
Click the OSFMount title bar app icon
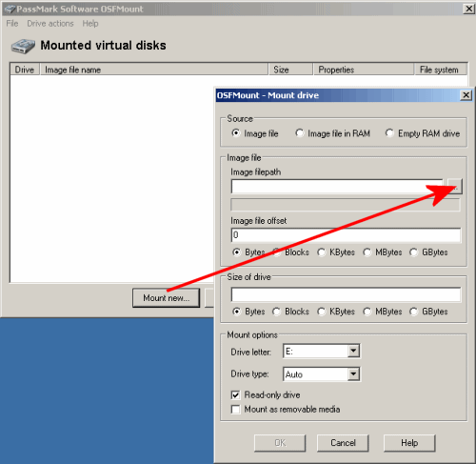[10, 9]
